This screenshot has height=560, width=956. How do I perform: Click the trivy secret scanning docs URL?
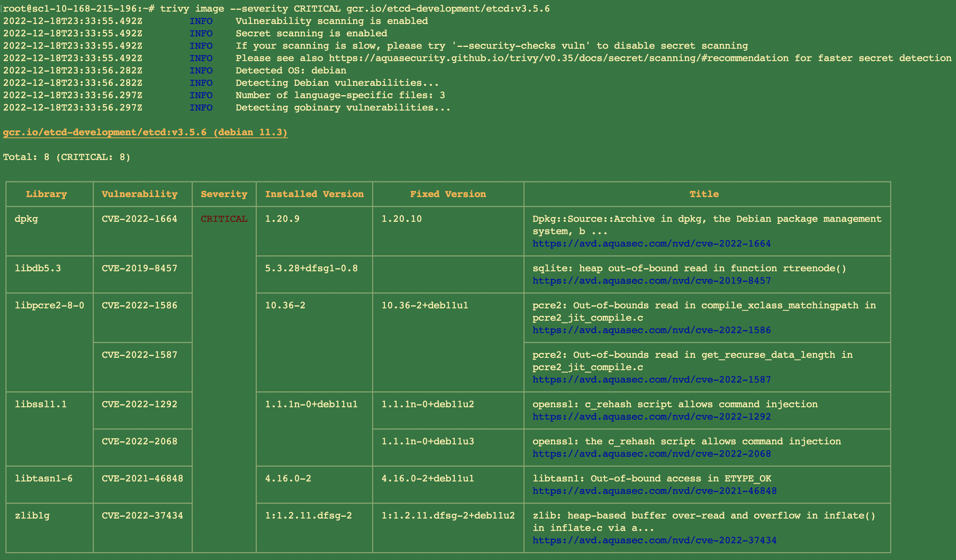point(558,58)
